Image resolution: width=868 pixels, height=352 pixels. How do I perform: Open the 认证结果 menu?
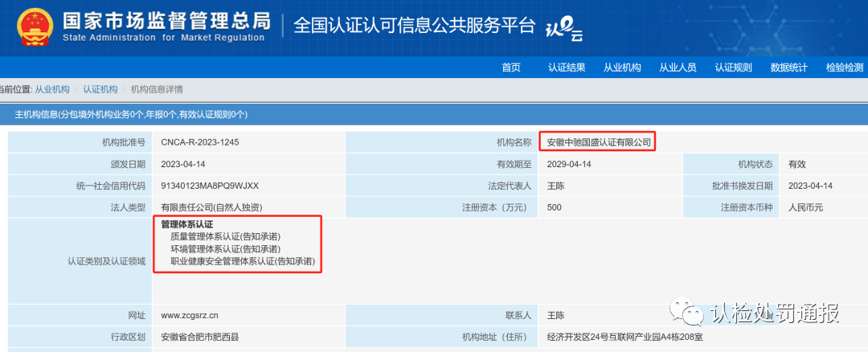click(567, 68)
